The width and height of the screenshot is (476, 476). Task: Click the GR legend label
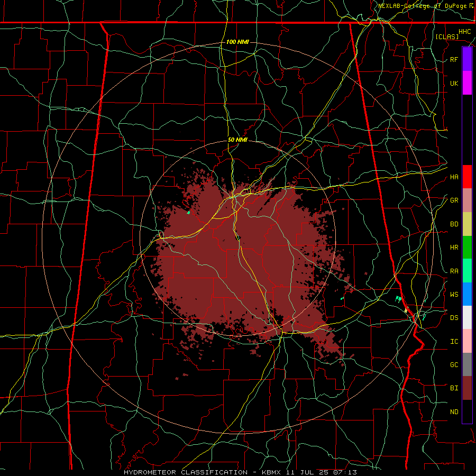click(x=454, y=200)
